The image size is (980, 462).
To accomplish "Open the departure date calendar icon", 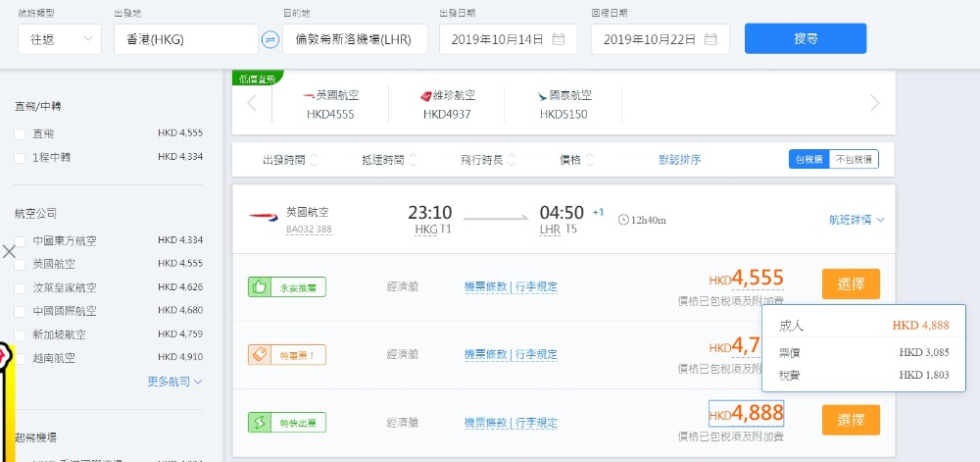I will click(559, 39).
